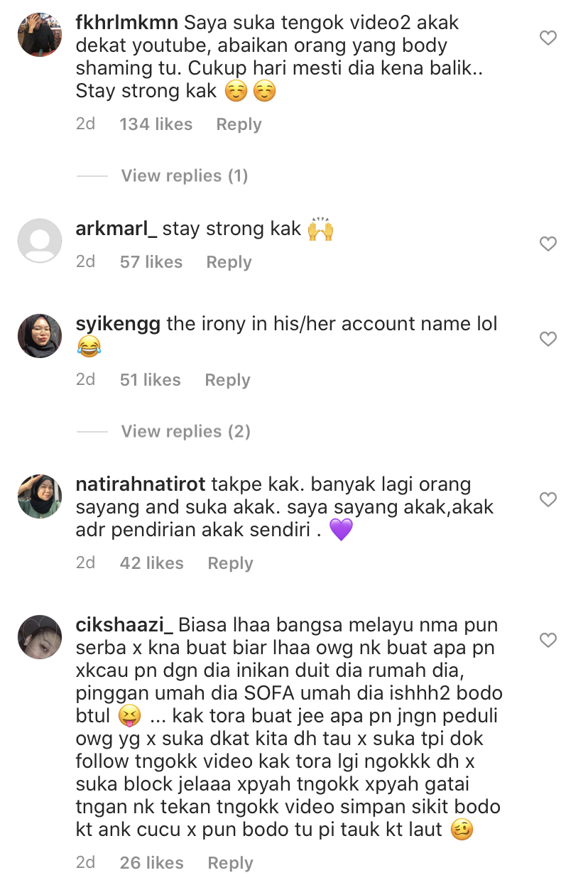The height and width of the screenshot is (885, 588).
Task: Open the username link natirahnatirot
Action: (141, 485)
